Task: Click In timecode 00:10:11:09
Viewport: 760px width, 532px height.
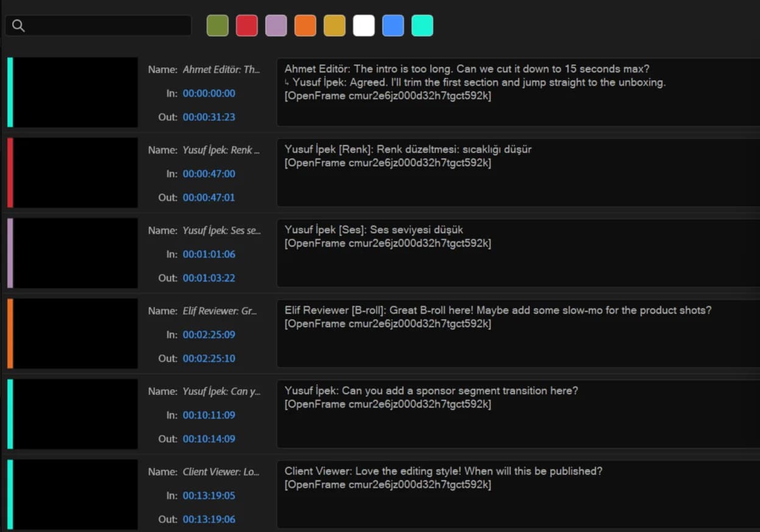Action: pos(209,415)
